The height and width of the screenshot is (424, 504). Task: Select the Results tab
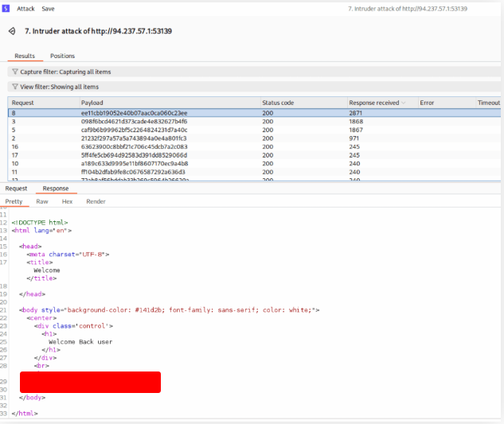tap(25, 56)
